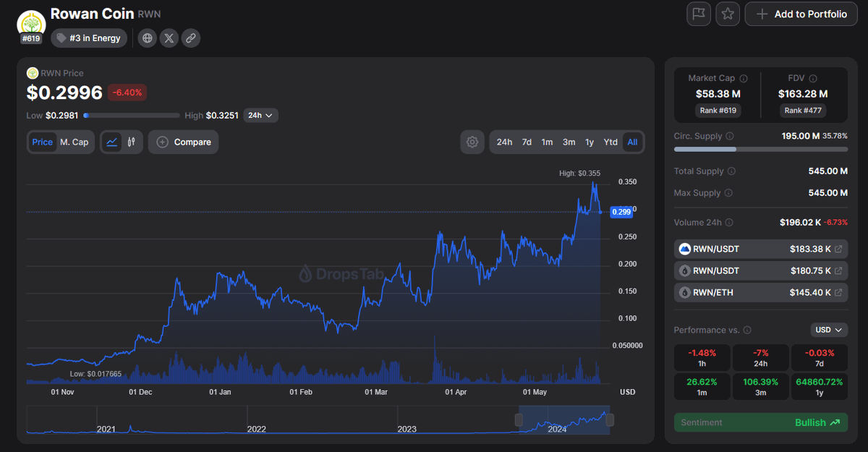
Task: Click the 0.299 current price label
Action: point(621,212)
